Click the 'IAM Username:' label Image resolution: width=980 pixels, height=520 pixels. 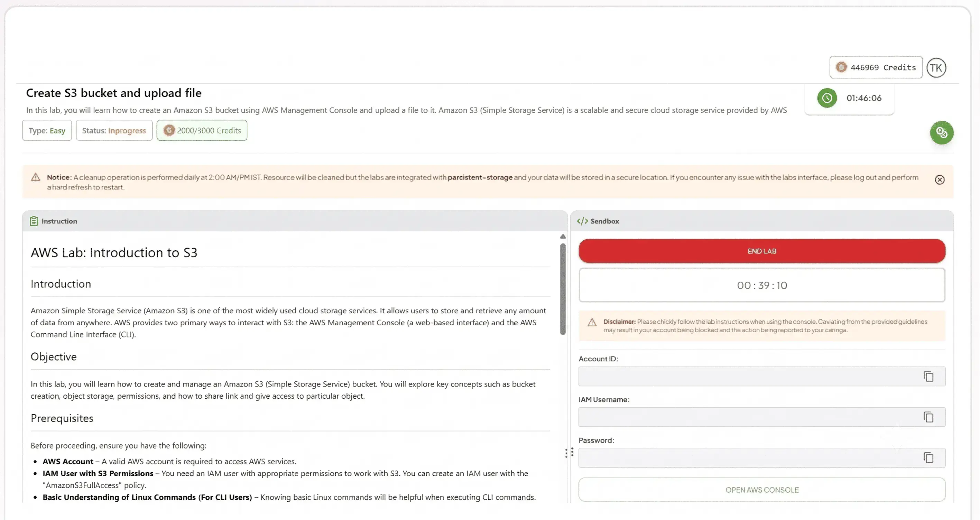tap(604, 400)
